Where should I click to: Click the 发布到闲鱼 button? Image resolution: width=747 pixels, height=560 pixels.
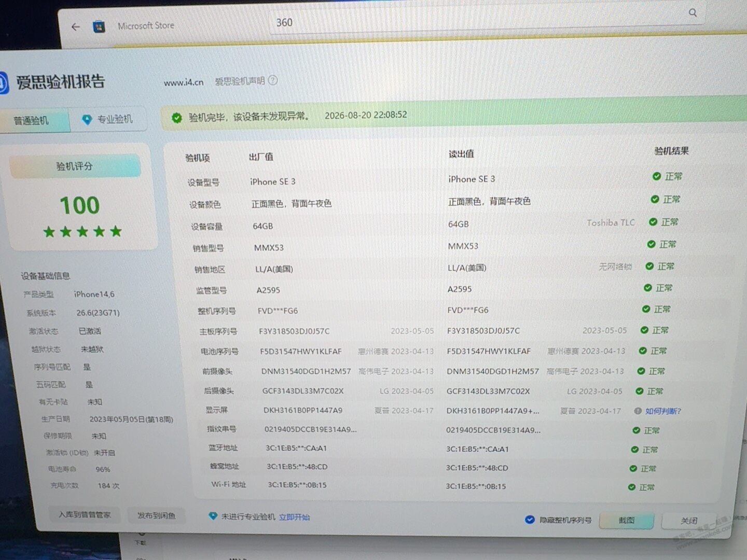tap(156, 515)
